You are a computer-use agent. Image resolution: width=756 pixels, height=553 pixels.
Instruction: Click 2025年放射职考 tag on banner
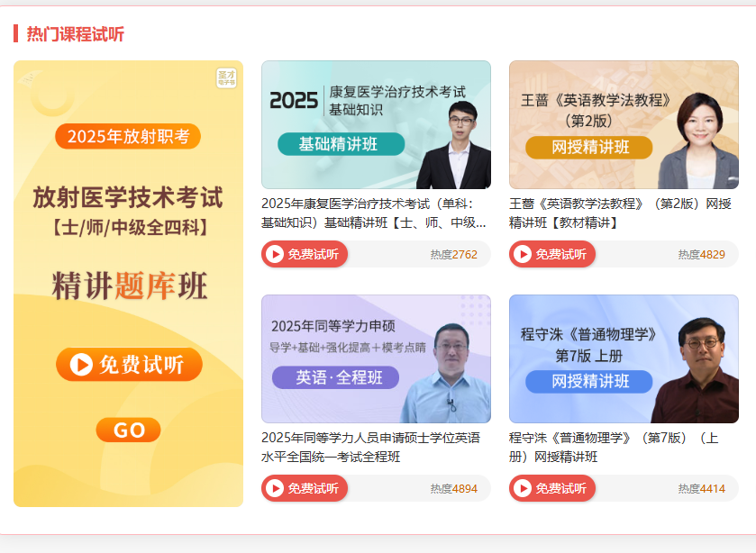tap(128, 137)
